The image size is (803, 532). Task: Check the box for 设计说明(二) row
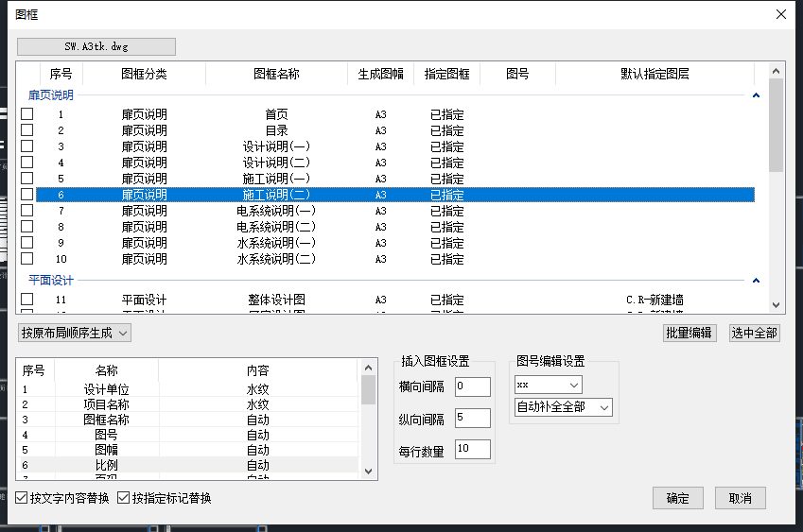pyautogui.click(x=27, y=163)
